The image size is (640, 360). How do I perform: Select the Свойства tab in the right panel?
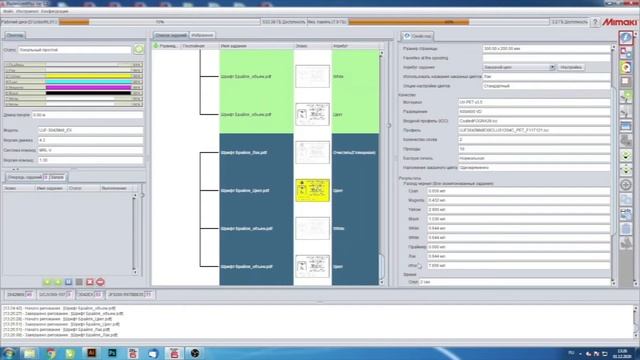[x=417, y=36]
